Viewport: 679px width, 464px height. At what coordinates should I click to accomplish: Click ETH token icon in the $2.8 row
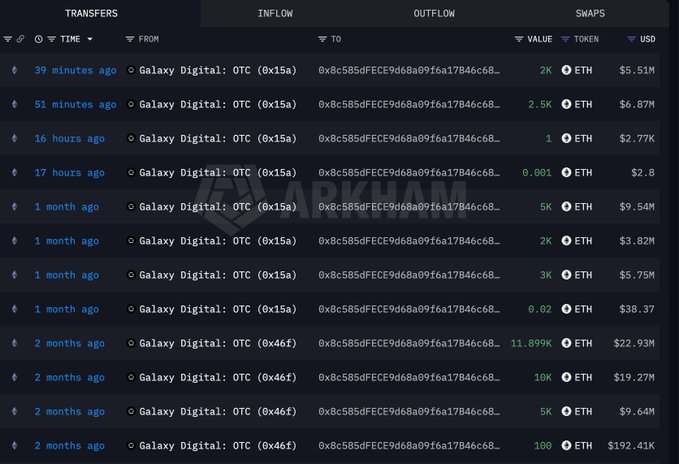pos(566,173)
